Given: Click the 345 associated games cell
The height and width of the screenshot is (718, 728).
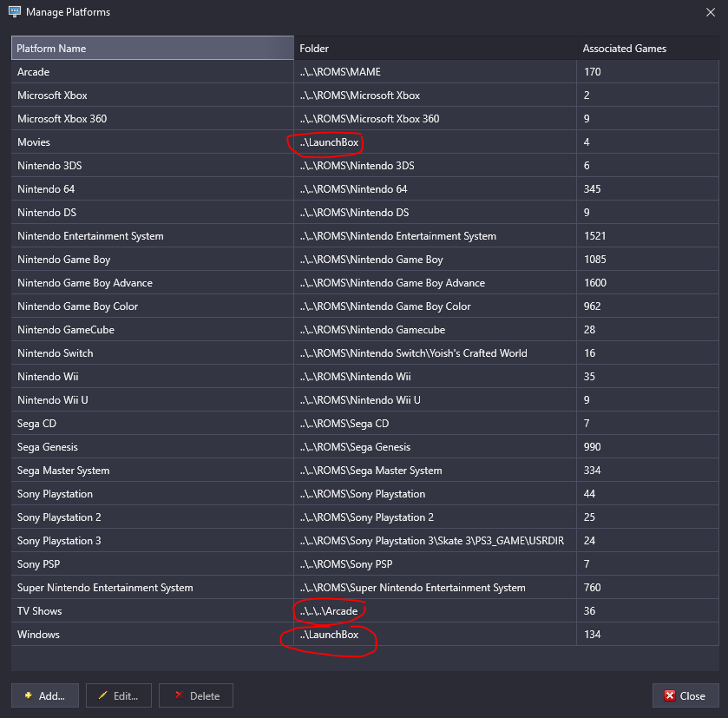Looking at the screenshot, I should point(648,189).
